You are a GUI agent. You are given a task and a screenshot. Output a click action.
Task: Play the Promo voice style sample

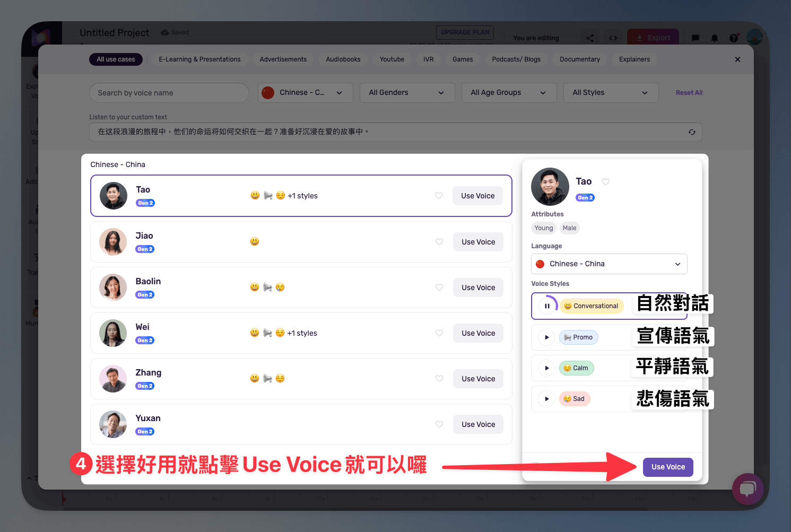pyautogui.click(x=546, y=337)
